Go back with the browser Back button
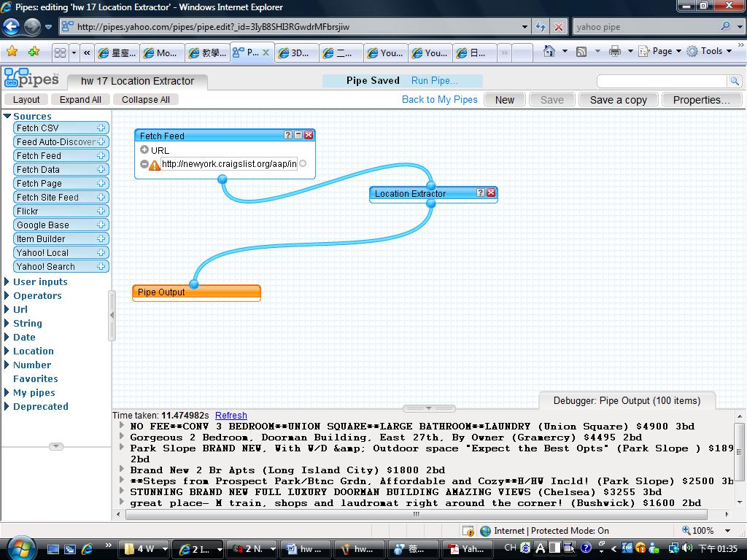Screen dimensions: 747x560 point(11,27)
